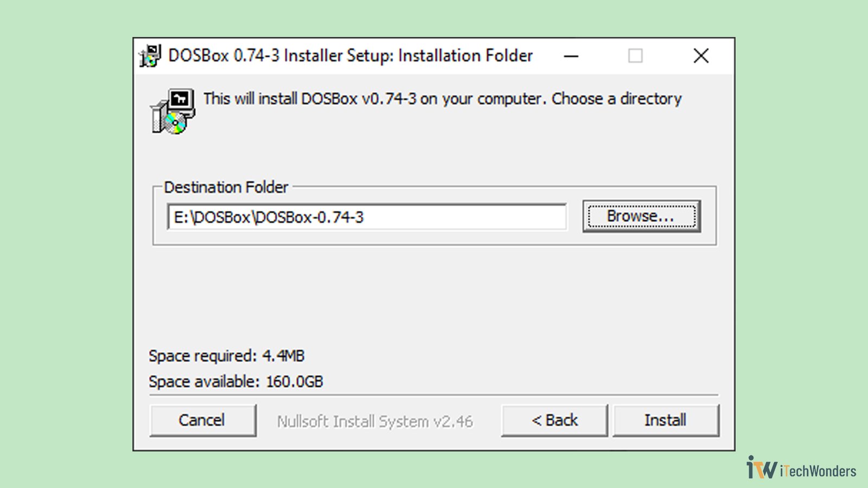The height and width of the screenshot is (488, 868).
Task: Click the Install button to begin installation
Action: point(666,420)
